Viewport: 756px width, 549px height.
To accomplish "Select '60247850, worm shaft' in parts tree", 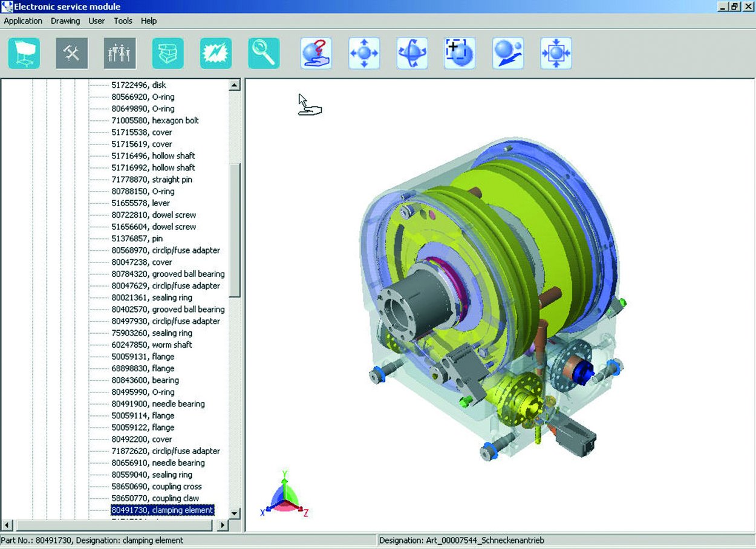I will [x=152, y=345].
